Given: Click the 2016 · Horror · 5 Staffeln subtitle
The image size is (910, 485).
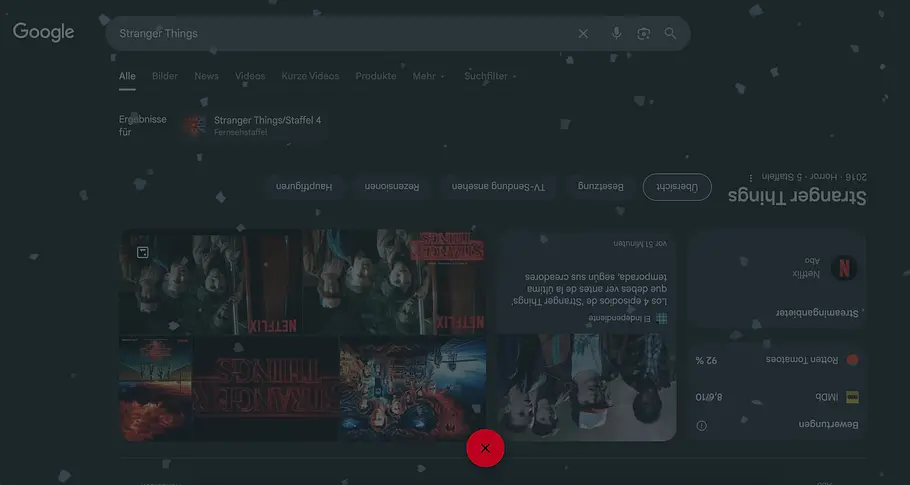Looking at the screenshot, I should pos(814,177).
